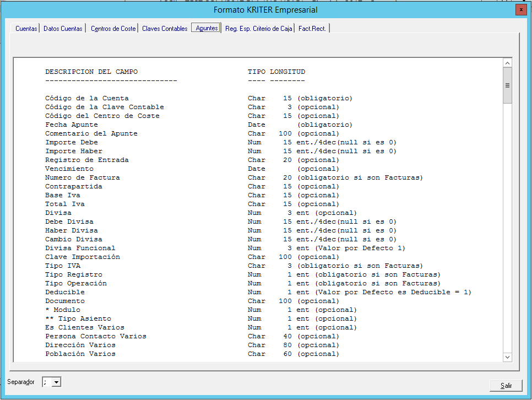Select the '* Modulo' line

201,310
